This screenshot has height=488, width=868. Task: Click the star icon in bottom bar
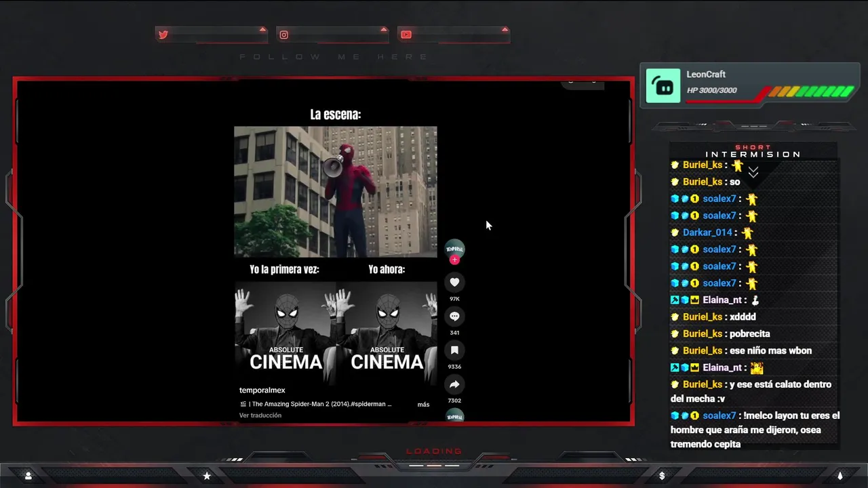click(x=207, y=476)
